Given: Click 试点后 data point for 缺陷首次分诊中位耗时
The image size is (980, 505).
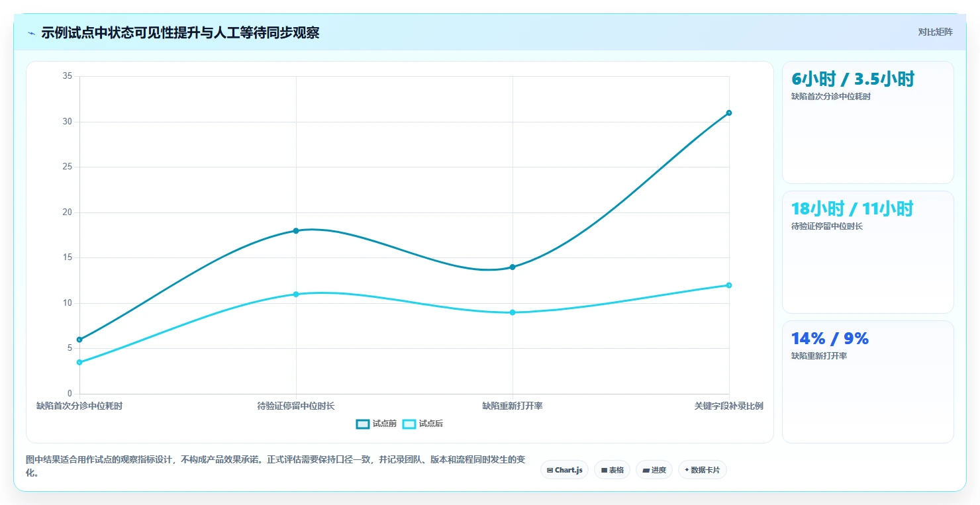Looking at the screenshot, I should [79, 362].
